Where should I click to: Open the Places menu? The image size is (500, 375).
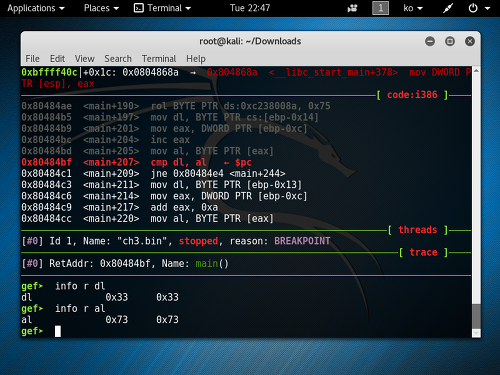pyautogui.click(x=101, y=8)
